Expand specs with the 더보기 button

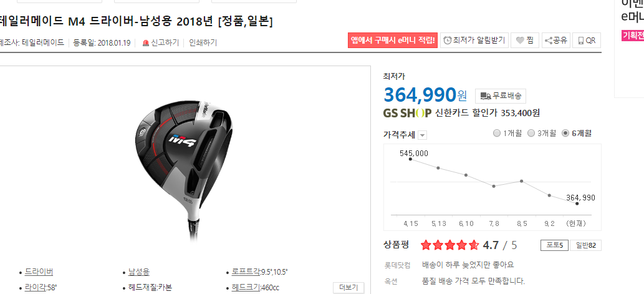click(348, 287)
